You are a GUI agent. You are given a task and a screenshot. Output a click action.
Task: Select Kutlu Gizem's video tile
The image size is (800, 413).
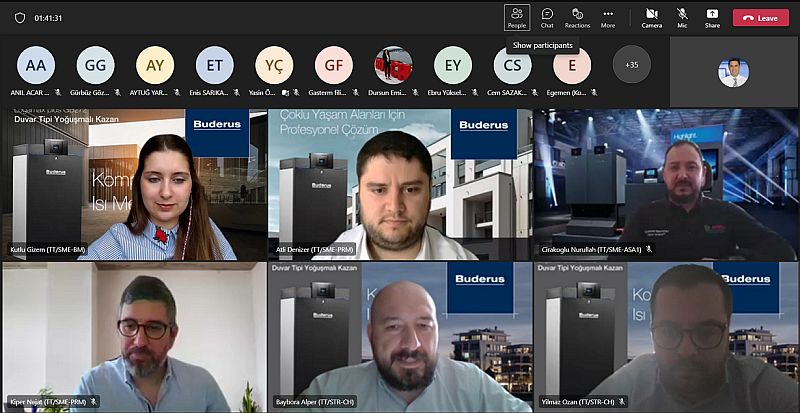(134, 184)
